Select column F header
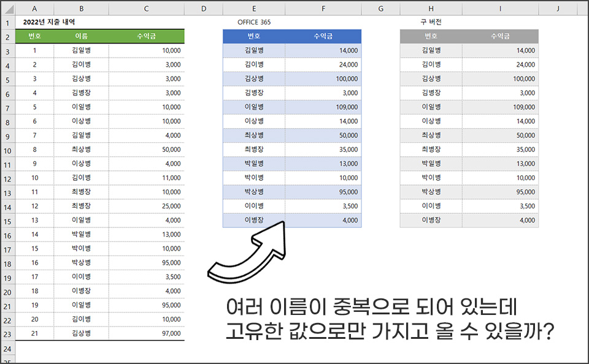 point(323,9)
